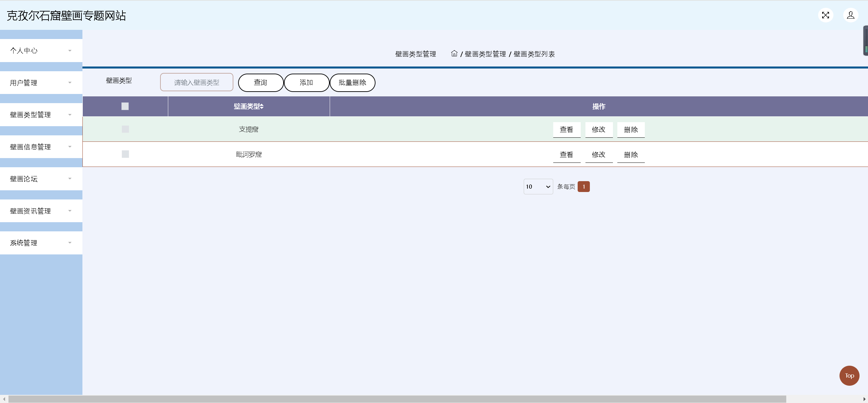Click scrollbar left arrow
The width and height of the screenshot is (868, 403).
[4, 399]
